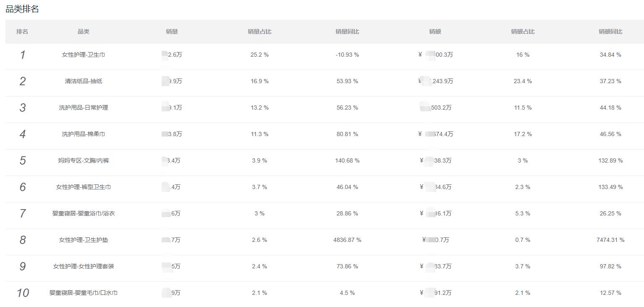
Task: Sort by the 销量 column header
Action: tap(172, 31)
